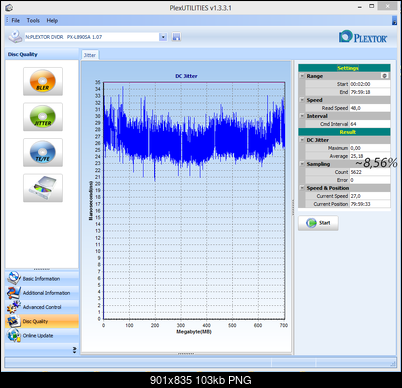
Task: Expand the navigation pane overflow chevron
Action: [74, 350]
